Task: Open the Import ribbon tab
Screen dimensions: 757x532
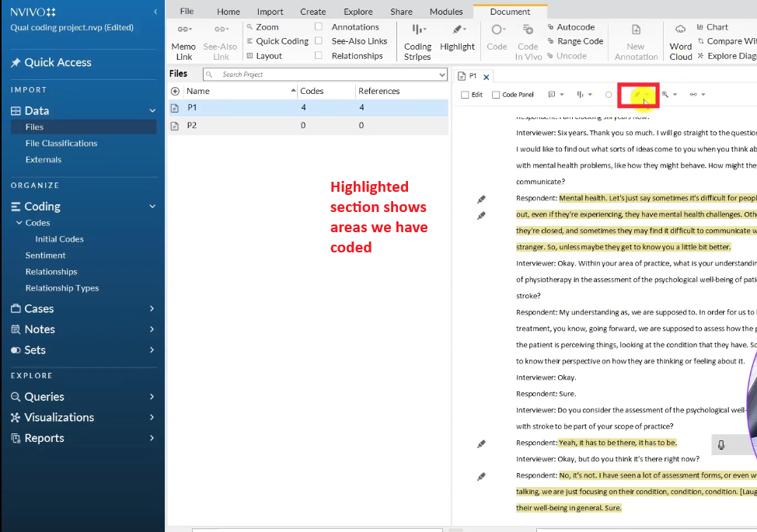Action: point(270,12)
